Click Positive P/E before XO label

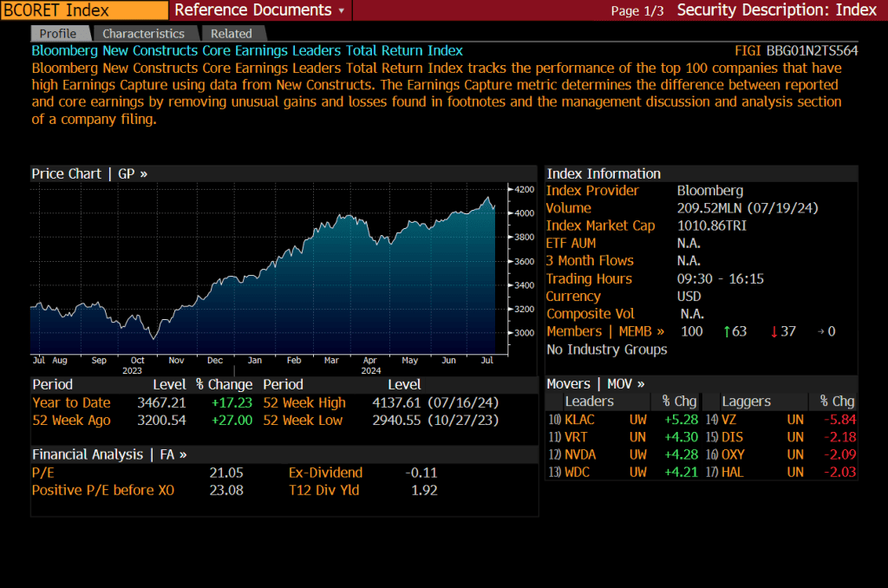point(103,490)
